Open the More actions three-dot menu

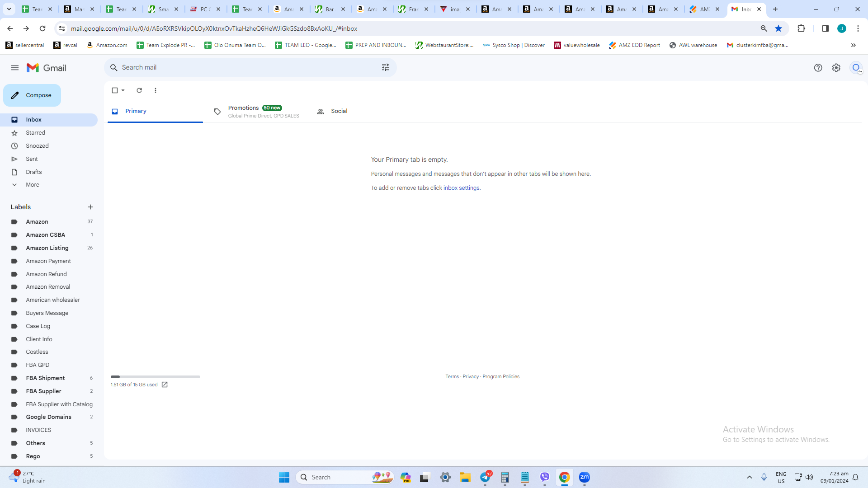click(x=156, y=90)
